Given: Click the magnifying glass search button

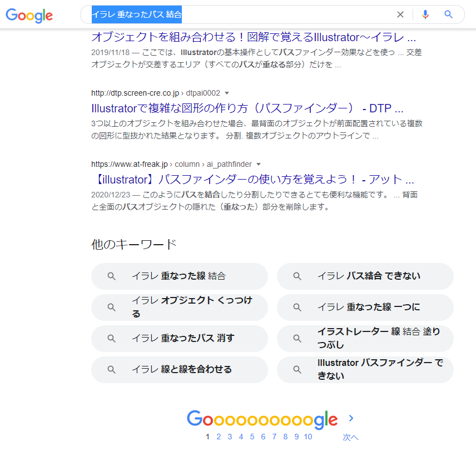Looking at the screenshot, I should [x=448, y=14].
